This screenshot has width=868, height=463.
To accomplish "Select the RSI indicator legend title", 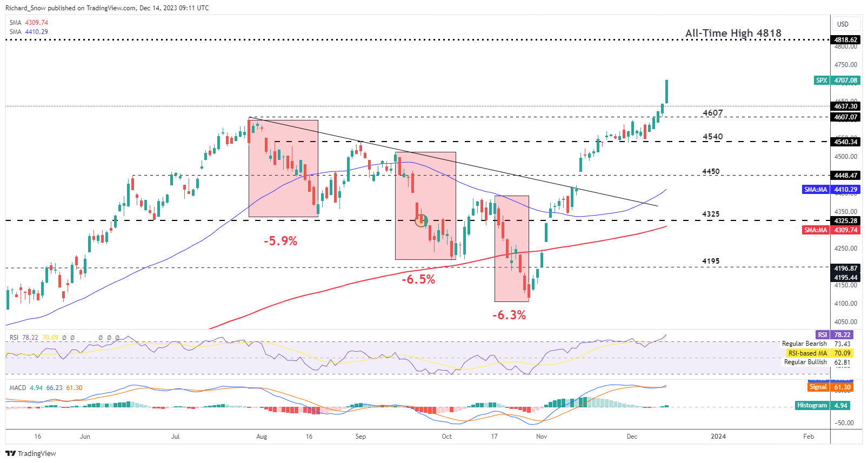I will click(14, 338).
